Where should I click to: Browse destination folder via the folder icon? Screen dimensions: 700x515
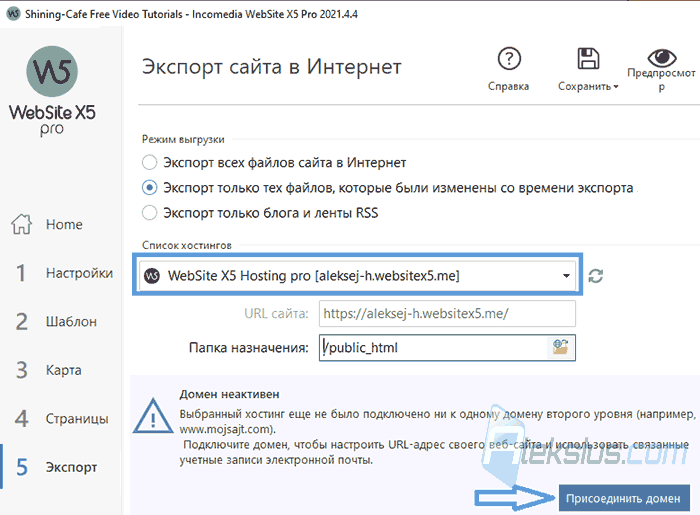coord(560,347)
